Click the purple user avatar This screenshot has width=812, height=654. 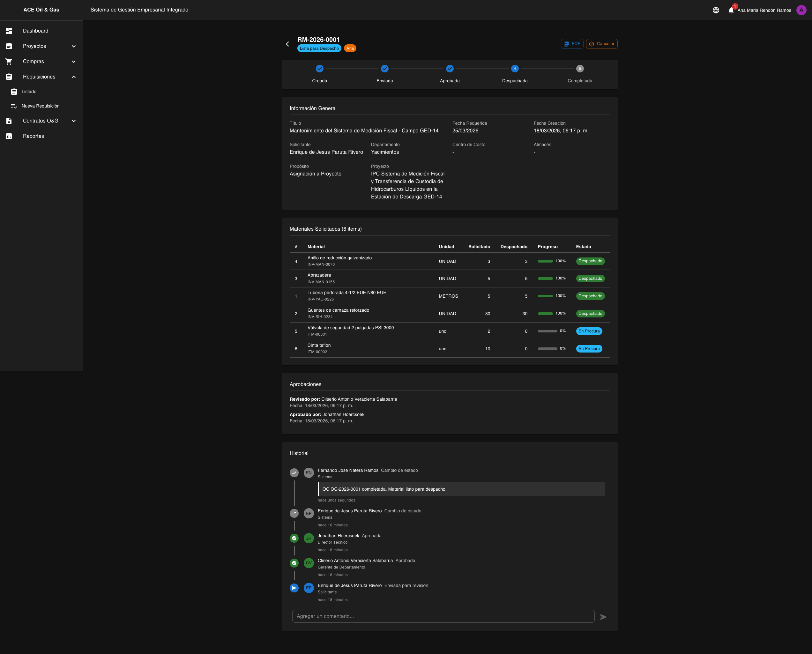(x=801, y=10)
